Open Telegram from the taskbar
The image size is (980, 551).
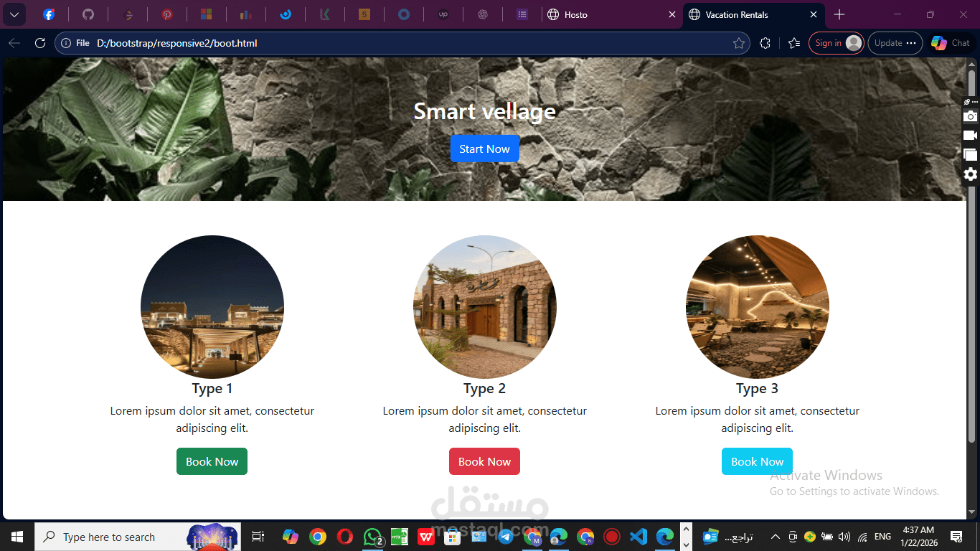(x=505, y=536)
